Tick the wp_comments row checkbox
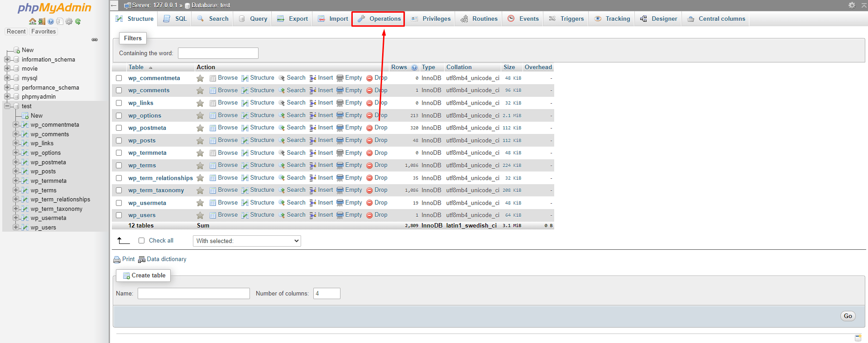 119,91
